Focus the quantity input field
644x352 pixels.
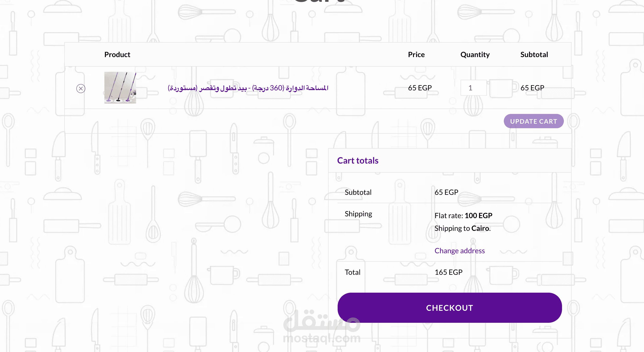pyautogui.click(x=473, y=88)
